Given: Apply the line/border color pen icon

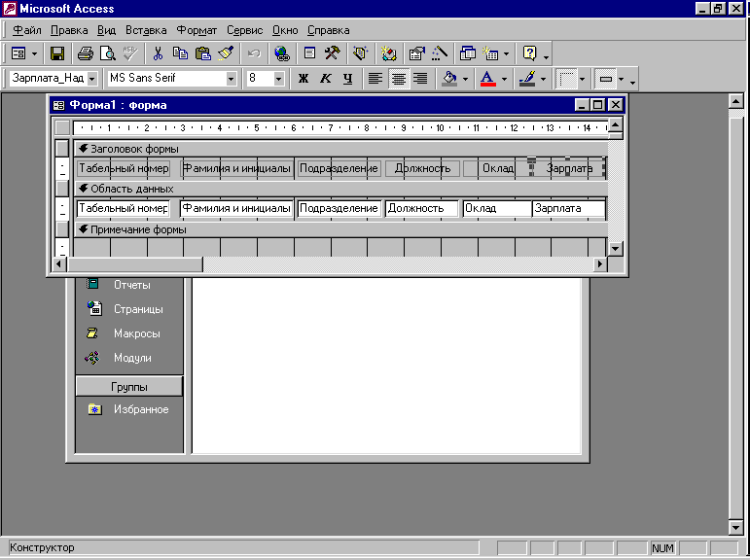Looking at the screenshot, I should click(x=527, y=79).
